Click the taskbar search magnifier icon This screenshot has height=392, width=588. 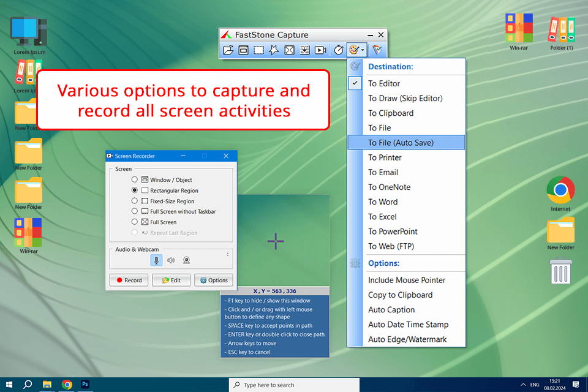pos(28,385)
